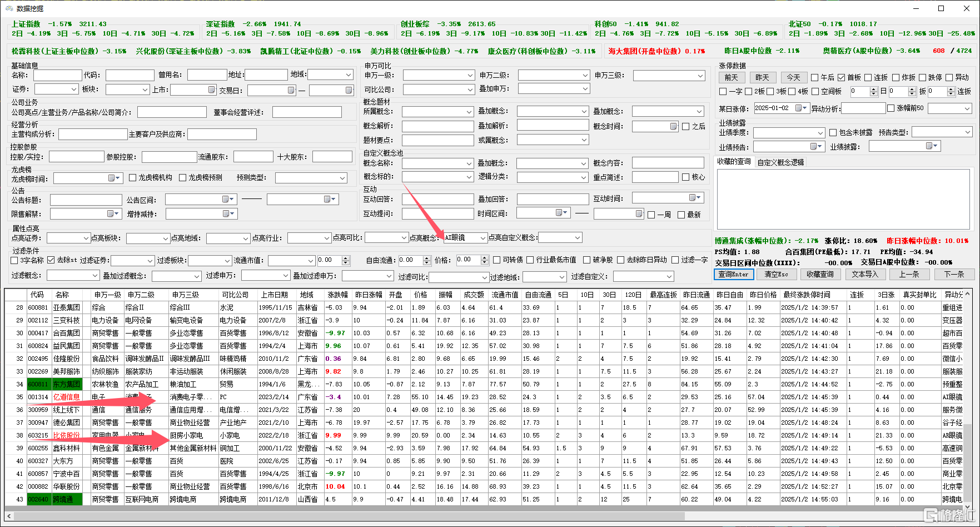
Task: Open the 龙虎榜时间 calendar picker
Action: click(x=115, y=178)
